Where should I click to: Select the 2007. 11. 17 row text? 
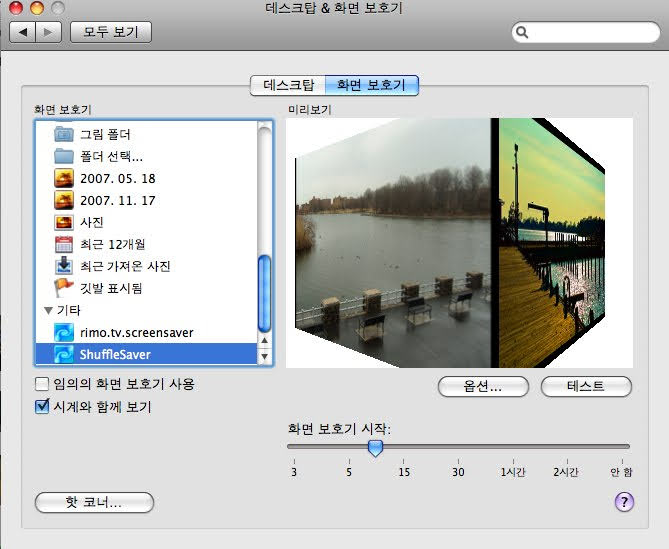[x=118, y=200]
